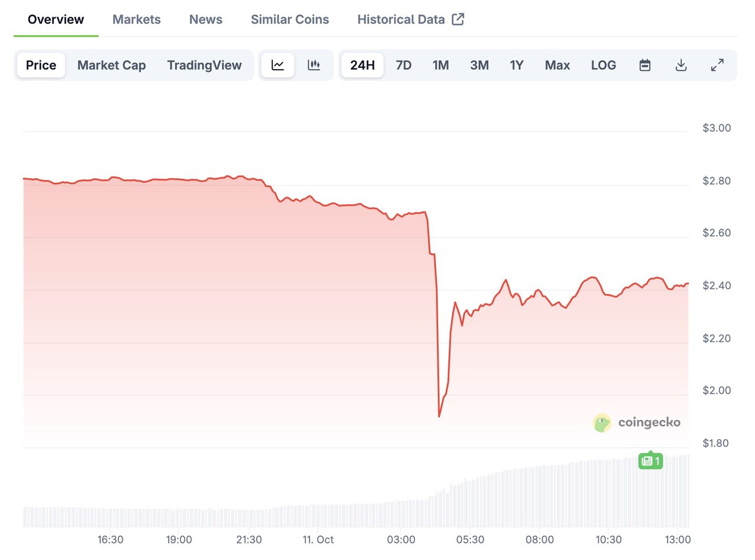755x560 pixels.
Task: Go to the Similar Coins tab
Action: (x=290, y=19)
